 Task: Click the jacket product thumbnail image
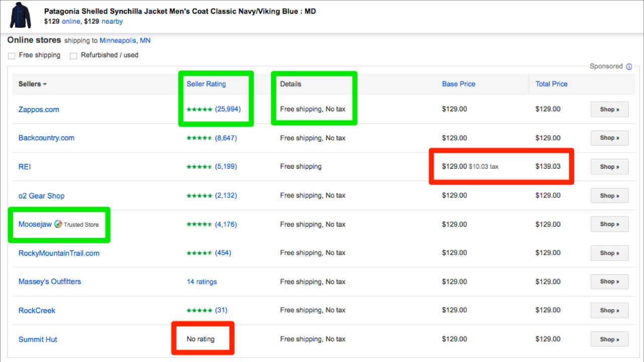20,16
